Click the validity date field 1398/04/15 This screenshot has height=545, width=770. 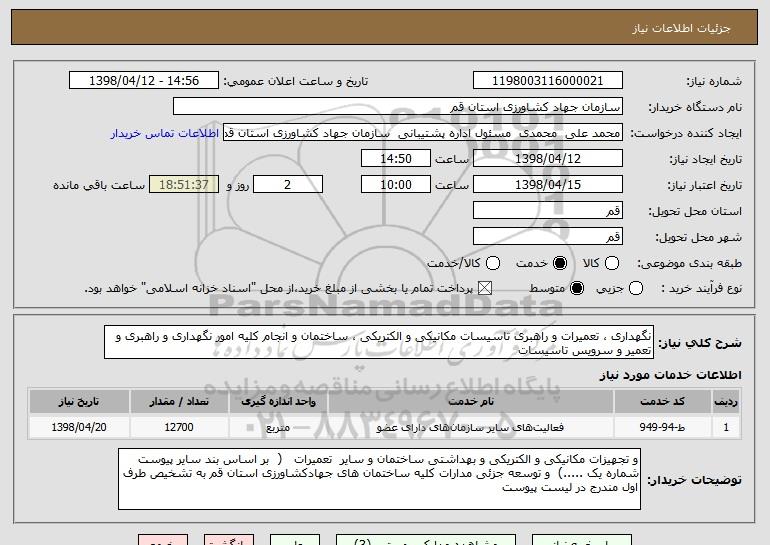[548, 185]
